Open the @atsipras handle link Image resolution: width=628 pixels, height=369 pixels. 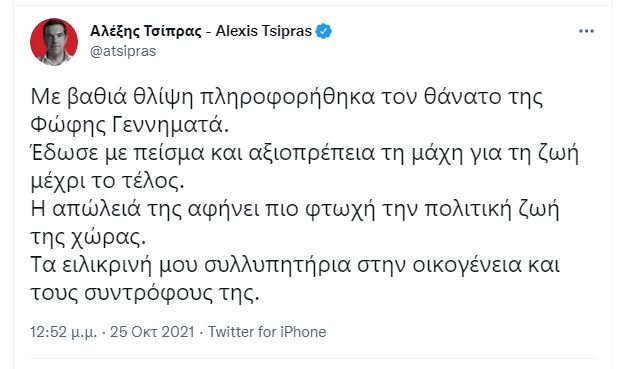click(x=123, y=51)
